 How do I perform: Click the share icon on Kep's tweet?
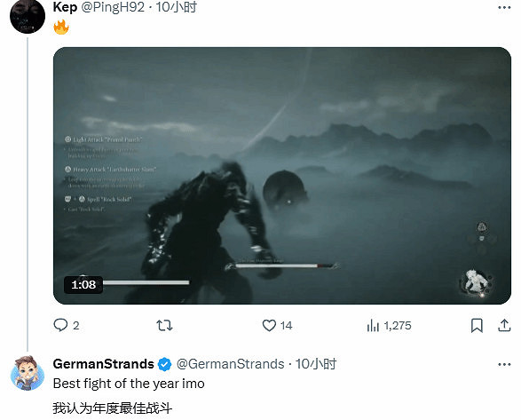pyautogui.click(x=504, y=325)
